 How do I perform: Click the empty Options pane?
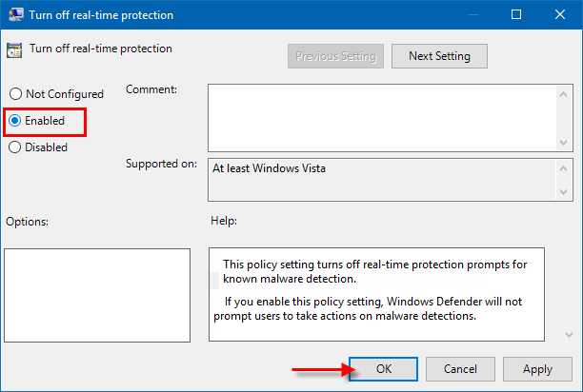pyautogui.click(x=96, y=294)
